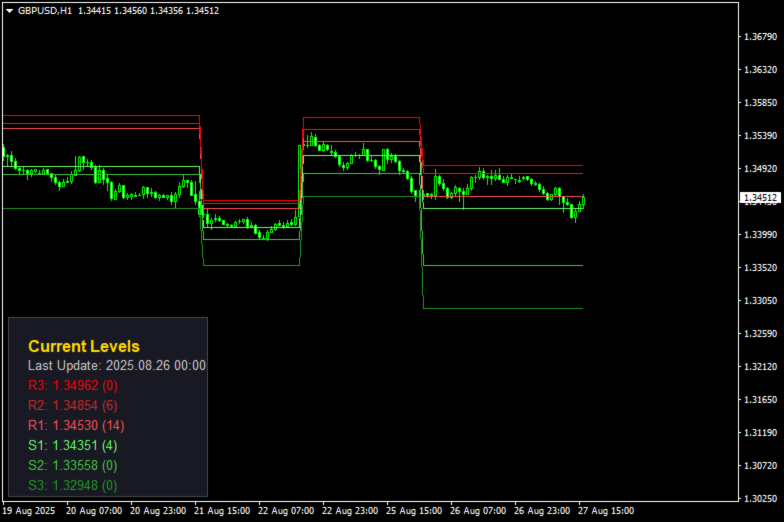The image size is (784, 522).
Task: Select the '26 Aug 07:00' time axis label
Action: (478, 510)
